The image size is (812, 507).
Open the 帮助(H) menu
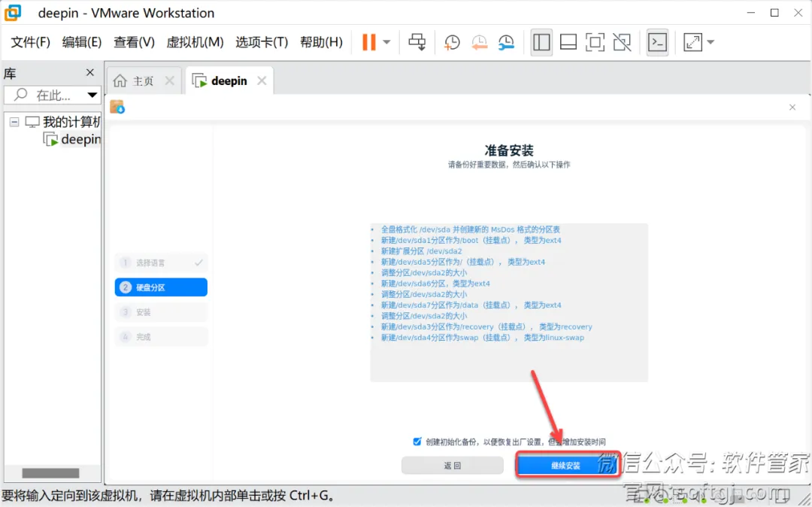click(x=321, y=42)
